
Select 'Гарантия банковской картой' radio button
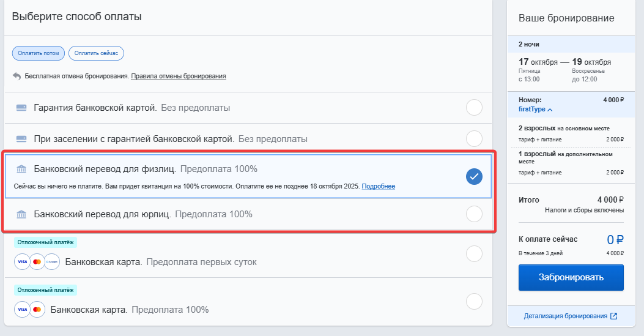474,108
